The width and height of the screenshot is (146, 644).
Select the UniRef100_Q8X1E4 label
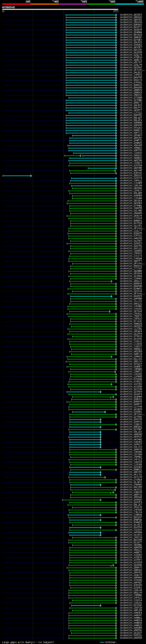[x=131, y=201]
